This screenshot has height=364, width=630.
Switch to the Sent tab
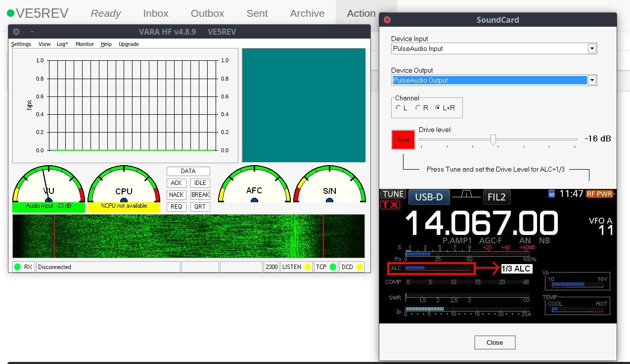(x=257, y=13)
